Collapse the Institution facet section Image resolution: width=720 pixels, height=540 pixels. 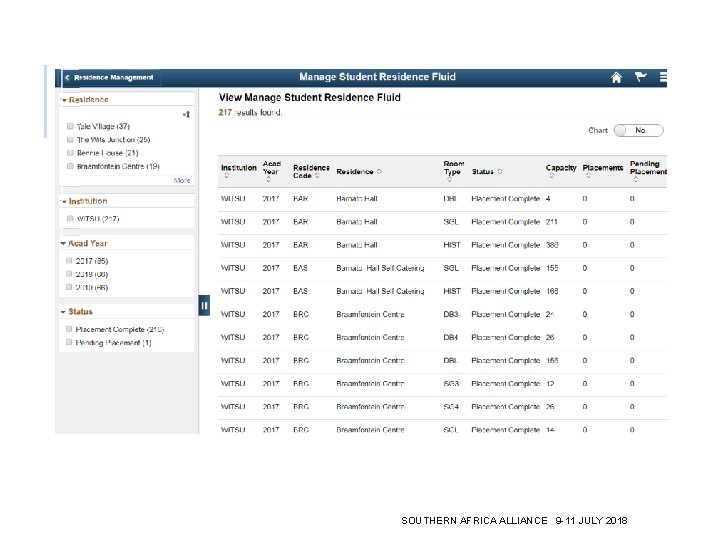(x=64, y=202)
